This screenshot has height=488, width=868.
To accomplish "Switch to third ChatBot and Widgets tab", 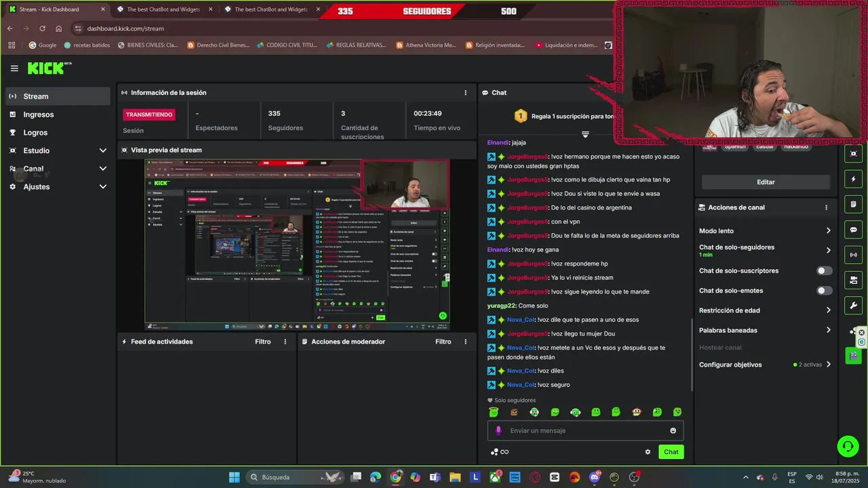I will pos(271,9).
